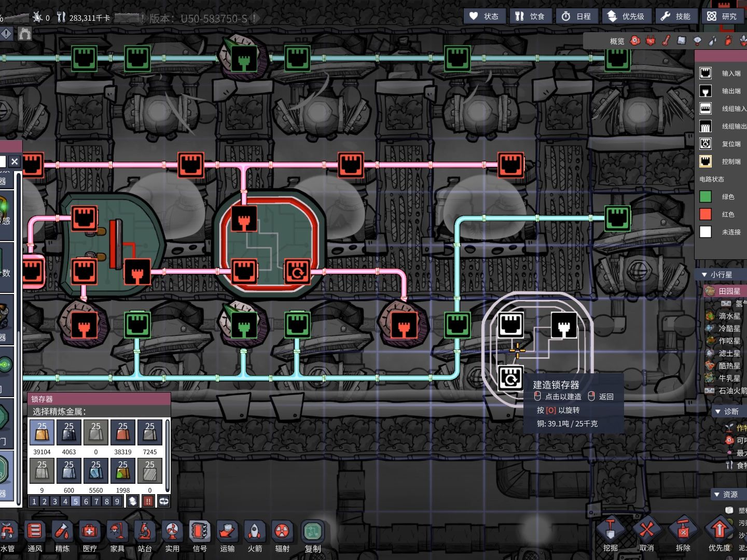Select the 酷热星 planetoid
This screenshot has height=560, width=747.
(725, 366)
